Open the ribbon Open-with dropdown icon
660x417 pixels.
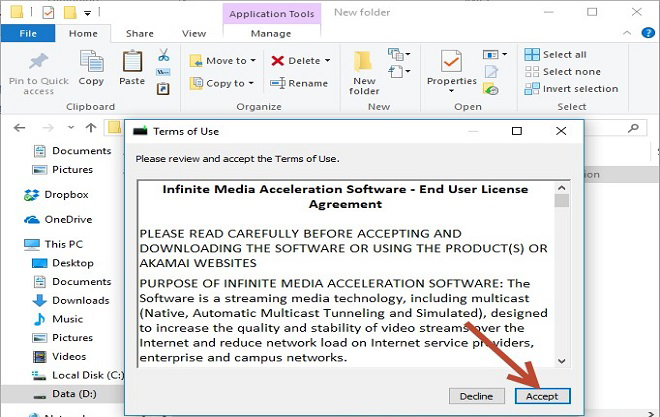point(495,54)
